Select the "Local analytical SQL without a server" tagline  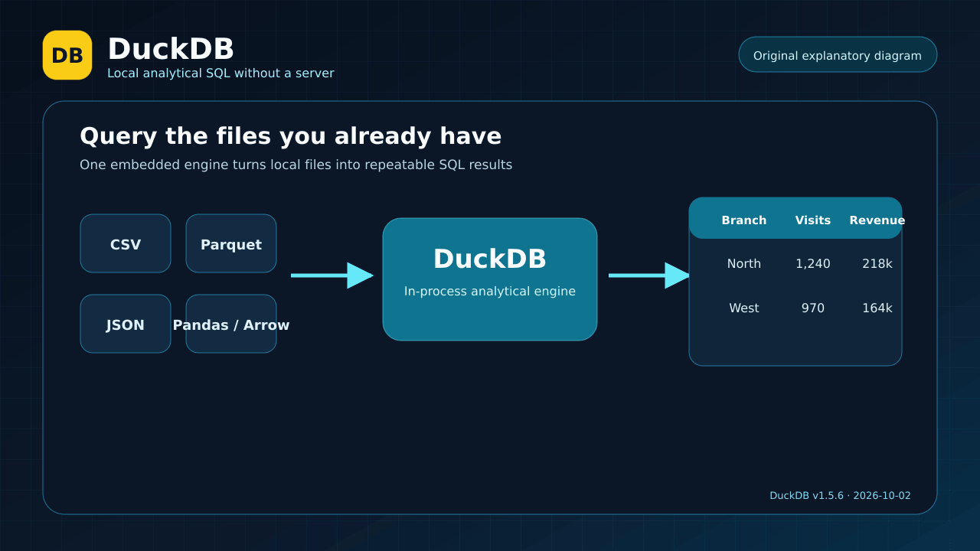[x=220, y=73]
